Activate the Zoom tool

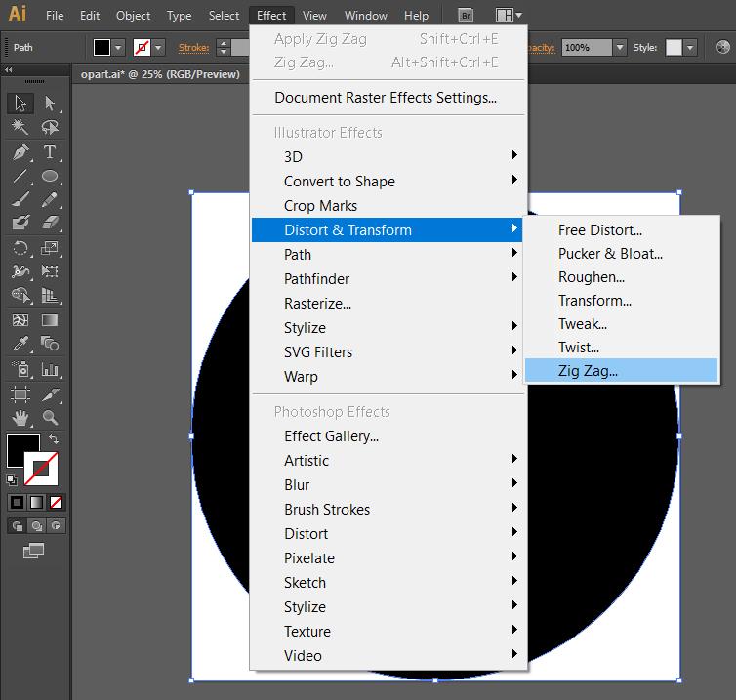coord(50,417)
